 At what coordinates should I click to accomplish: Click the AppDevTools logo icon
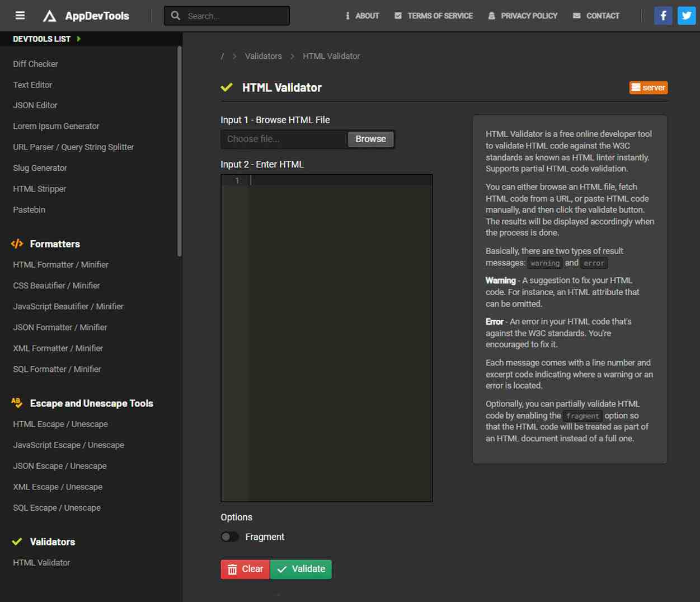50,16
